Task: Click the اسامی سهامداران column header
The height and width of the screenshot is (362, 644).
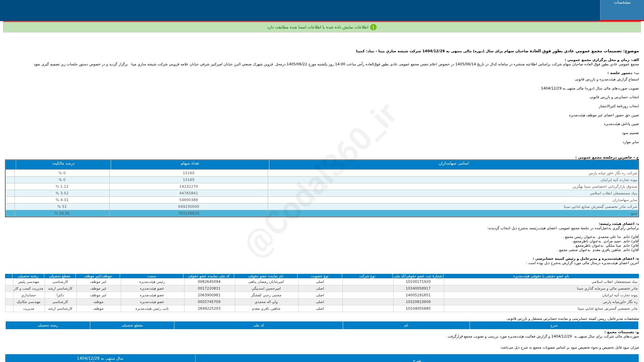Action: [453, 164]
